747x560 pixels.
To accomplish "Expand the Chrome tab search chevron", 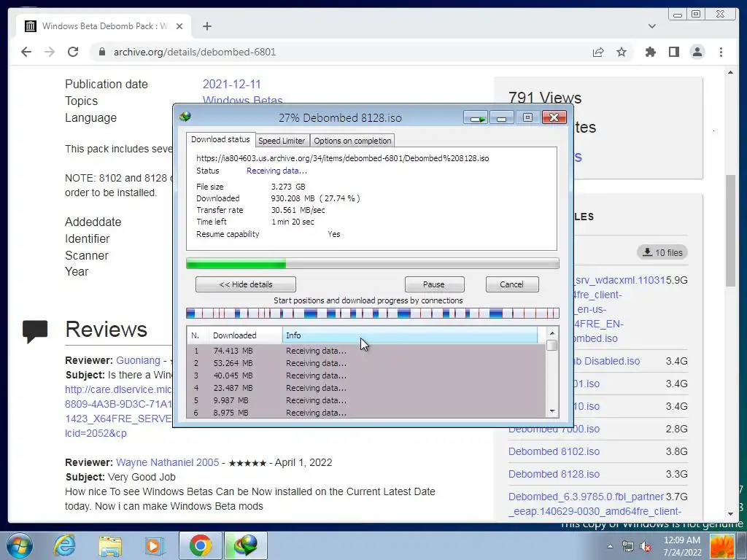I will 651,26.
